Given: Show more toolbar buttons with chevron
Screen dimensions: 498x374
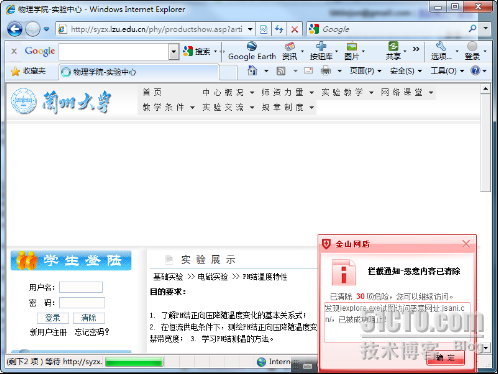Looking at the screenshot, I should click(x=416, y=49).
